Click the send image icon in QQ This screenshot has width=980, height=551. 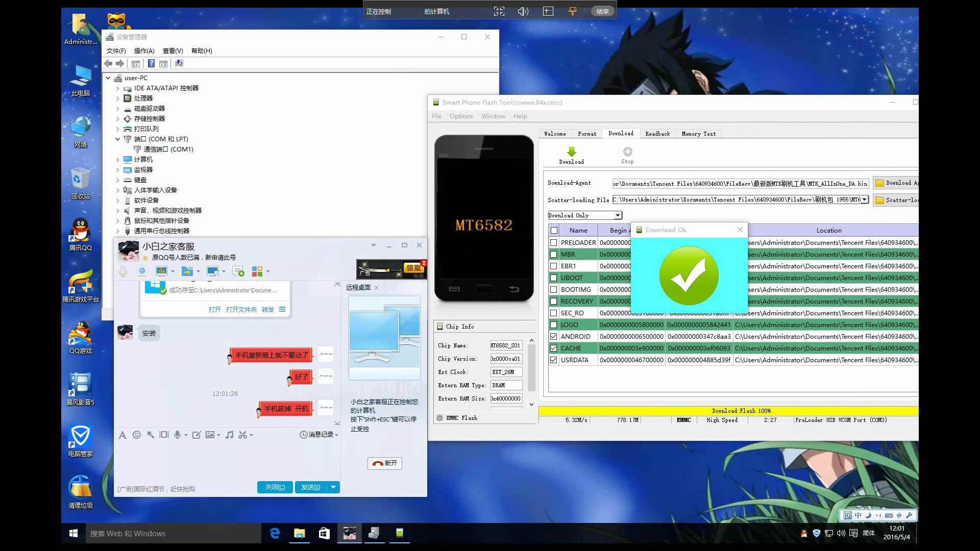210,435
